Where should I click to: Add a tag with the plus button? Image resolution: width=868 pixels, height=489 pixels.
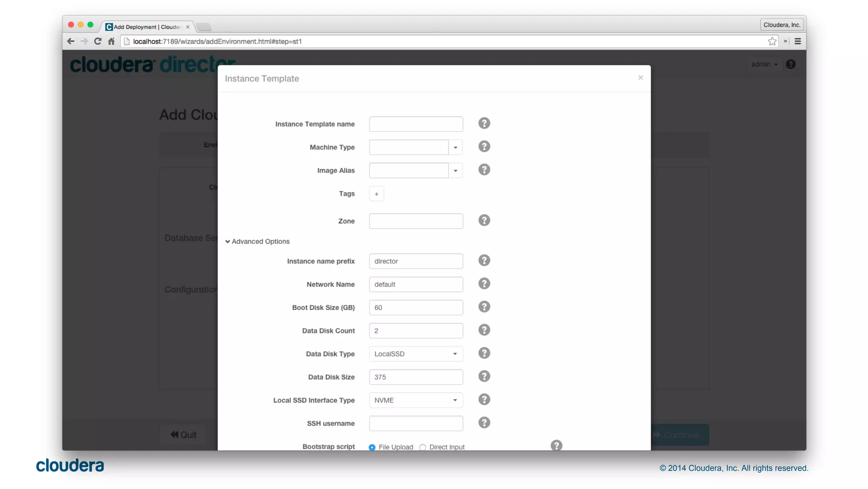tap(376, 194)
